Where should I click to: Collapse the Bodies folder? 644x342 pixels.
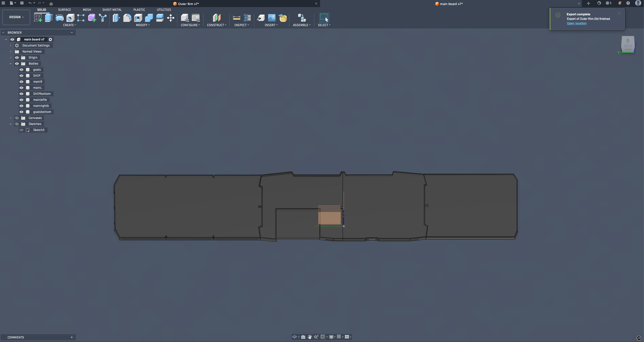11,64
